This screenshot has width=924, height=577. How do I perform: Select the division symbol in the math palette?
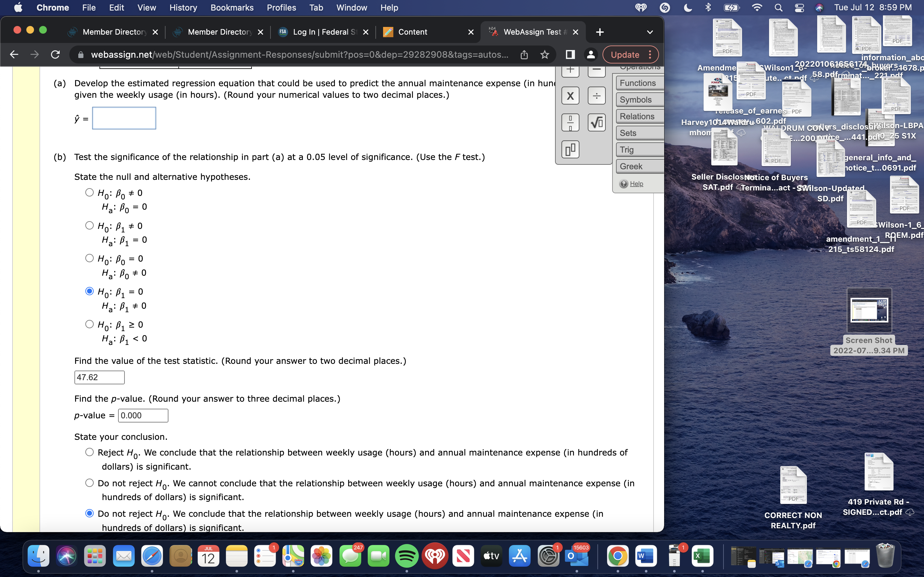click(596, 96)
